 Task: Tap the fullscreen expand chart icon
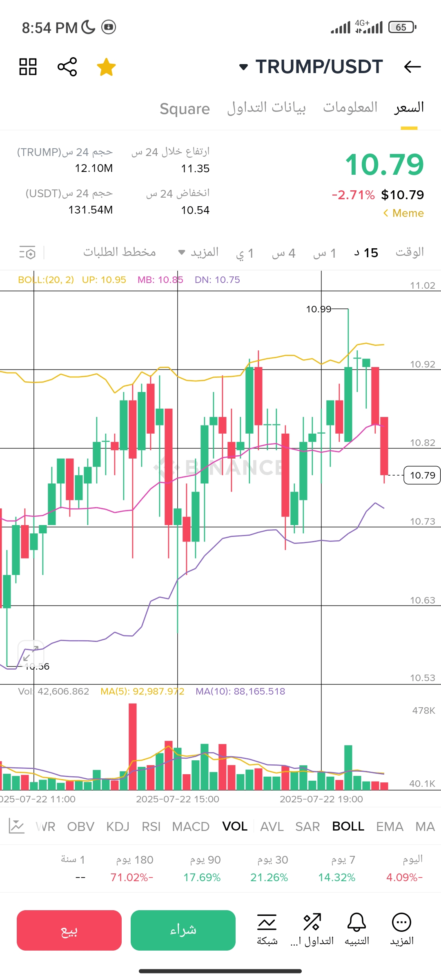click(31, 653)
